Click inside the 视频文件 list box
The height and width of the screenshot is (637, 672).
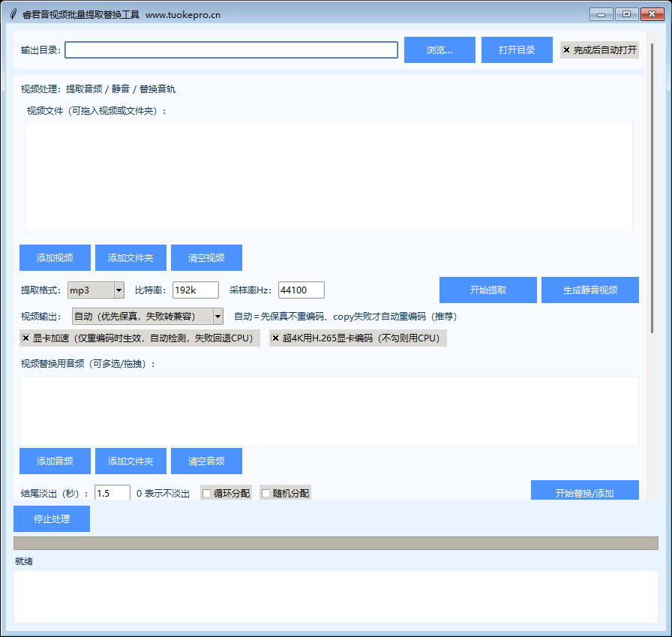point(328,176)
